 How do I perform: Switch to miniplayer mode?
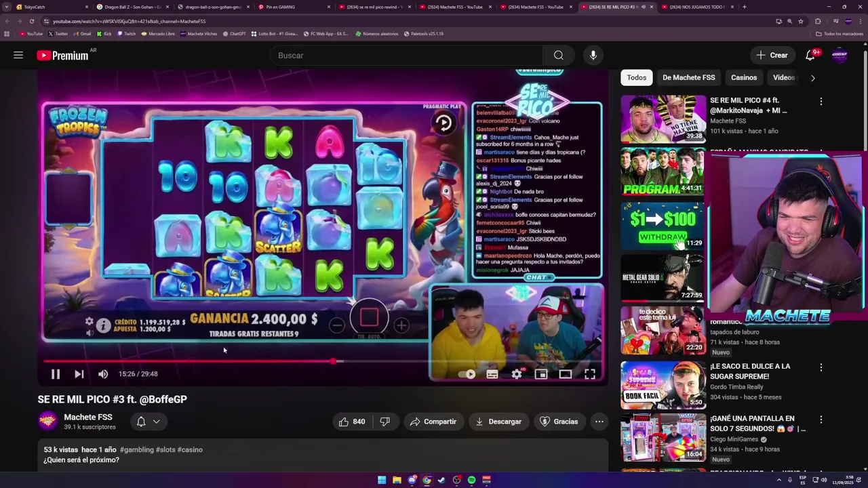click(x=541, y=374)
